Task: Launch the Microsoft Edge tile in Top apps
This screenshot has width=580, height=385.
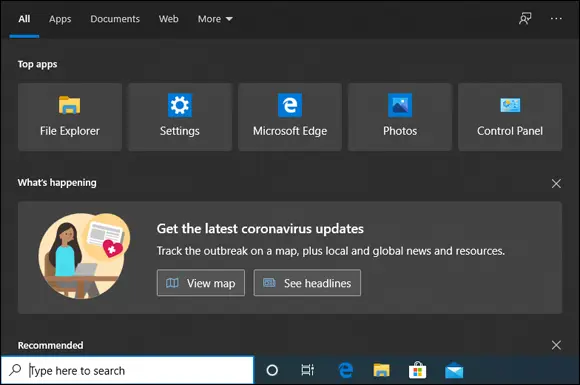Action: [290, 117]
